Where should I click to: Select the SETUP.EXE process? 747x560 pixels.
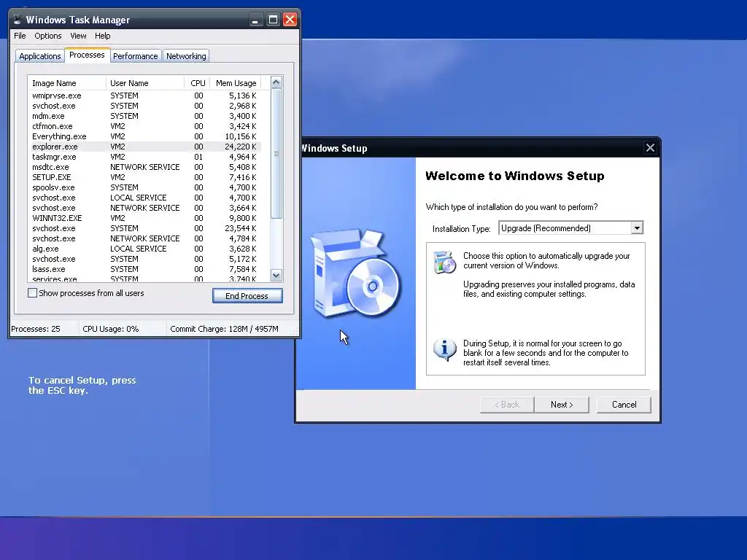click(144, 177)
